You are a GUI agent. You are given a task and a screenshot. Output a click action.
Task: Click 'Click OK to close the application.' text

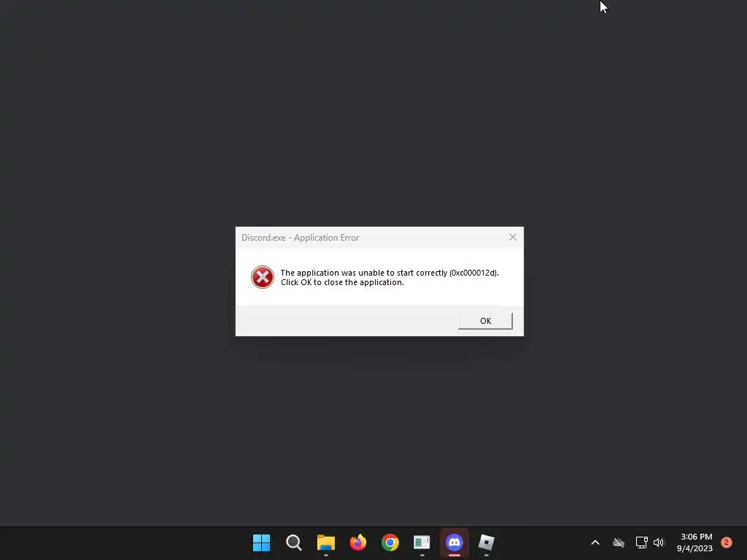click(x=342, y=282)
